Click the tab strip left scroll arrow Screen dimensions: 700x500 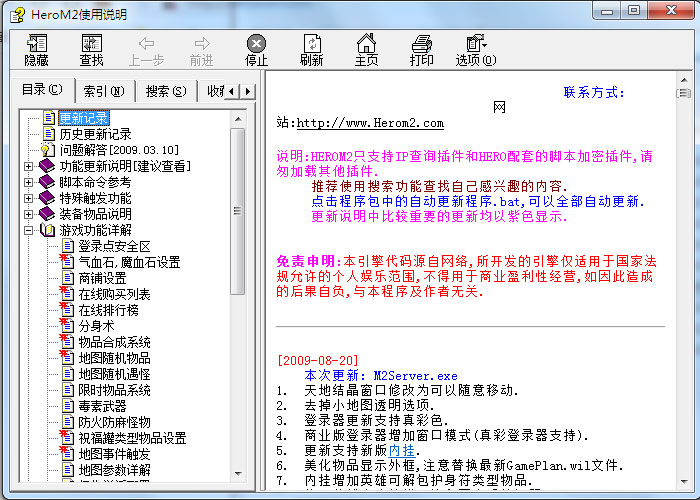tap(231, 92)
